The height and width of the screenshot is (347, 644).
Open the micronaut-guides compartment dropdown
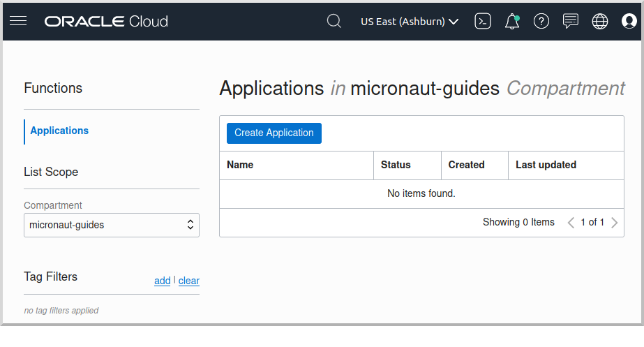[x=112, y=225]
